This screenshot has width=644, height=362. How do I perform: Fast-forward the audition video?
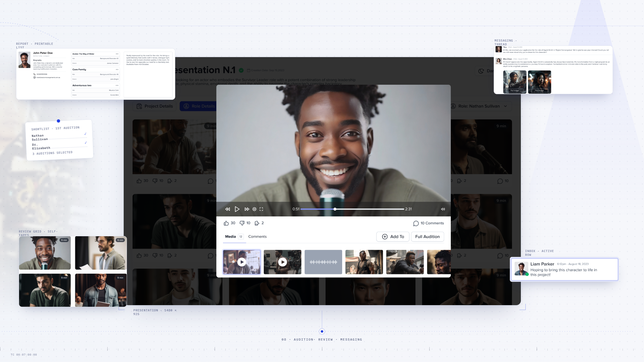pos(247,209)
